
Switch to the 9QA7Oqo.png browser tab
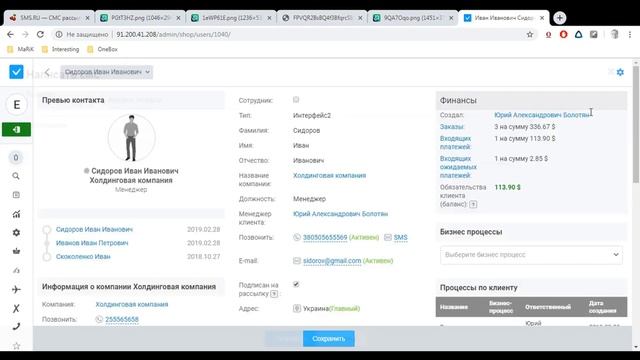413,18
